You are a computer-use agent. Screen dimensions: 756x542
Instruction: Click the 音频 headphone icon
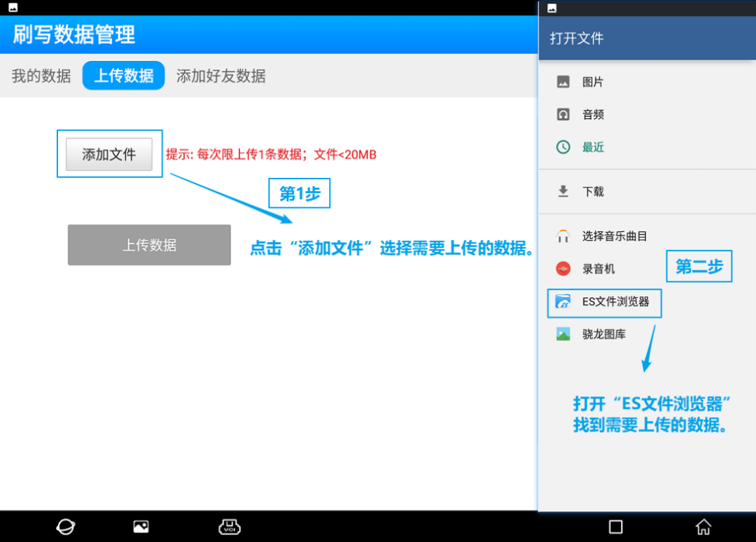[563, 114]
